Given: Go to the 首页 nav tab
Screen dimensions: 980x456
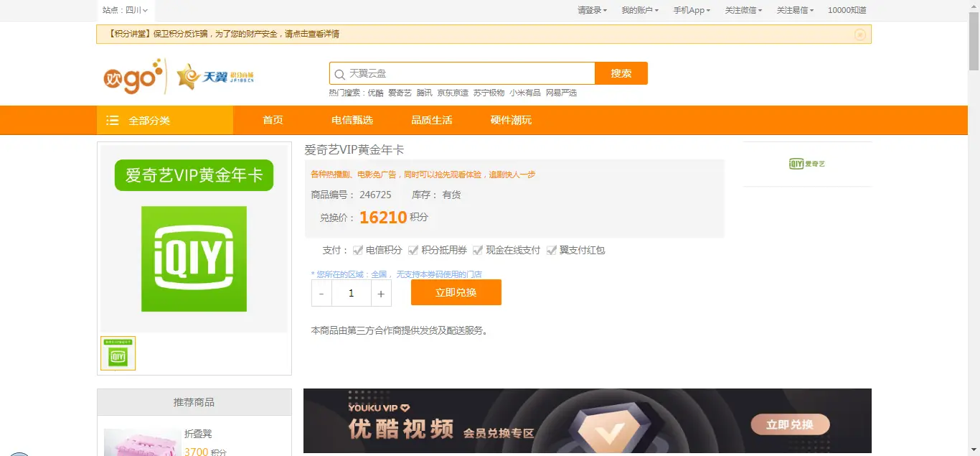Looking at the screenshot, I should (273, 120).
